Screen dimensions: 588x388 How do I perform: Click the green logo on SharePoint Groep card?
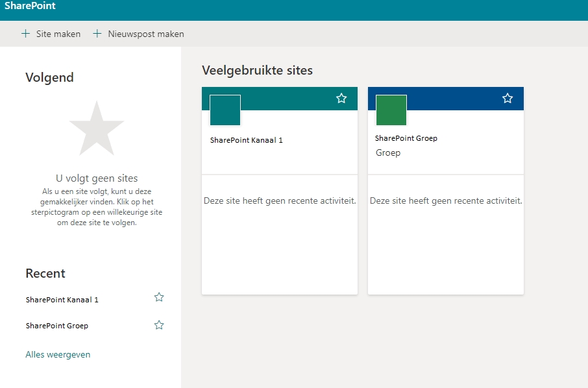click(391, 110)
